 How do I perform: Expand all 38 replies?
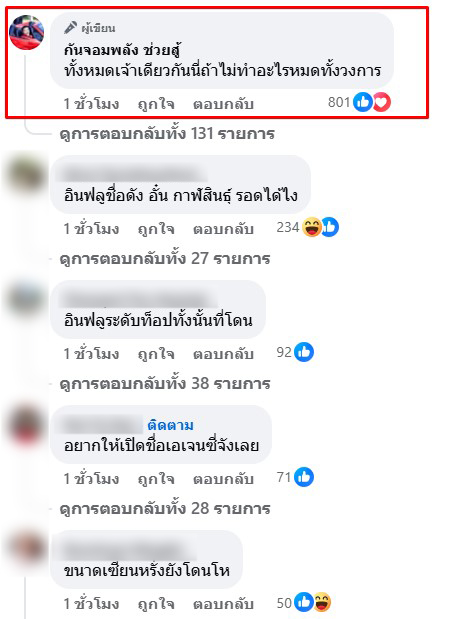tap(165, 383)
